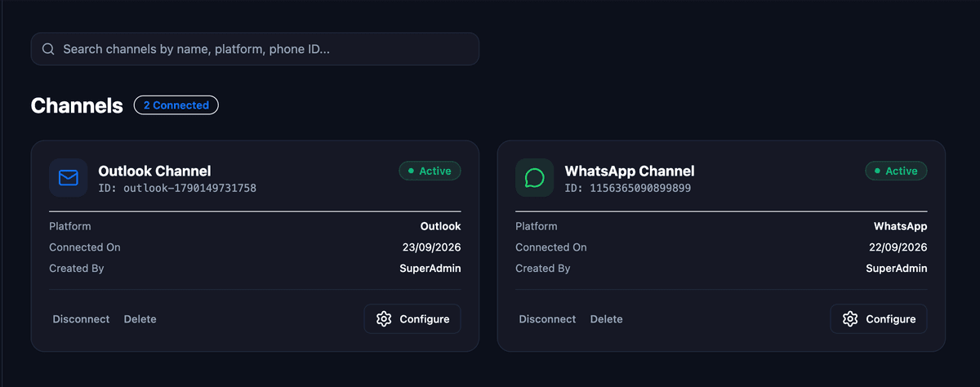Viewport: 980px width, 387px height.
Task: Click the Outlook mail envelope icon
Action: click(x=69, y=177)
